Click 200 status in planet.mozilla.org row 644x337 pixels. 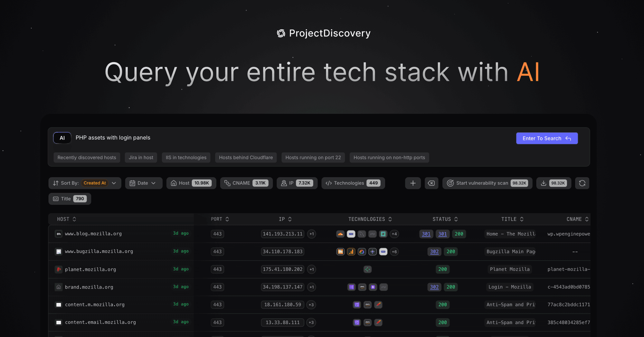point(442,269)
